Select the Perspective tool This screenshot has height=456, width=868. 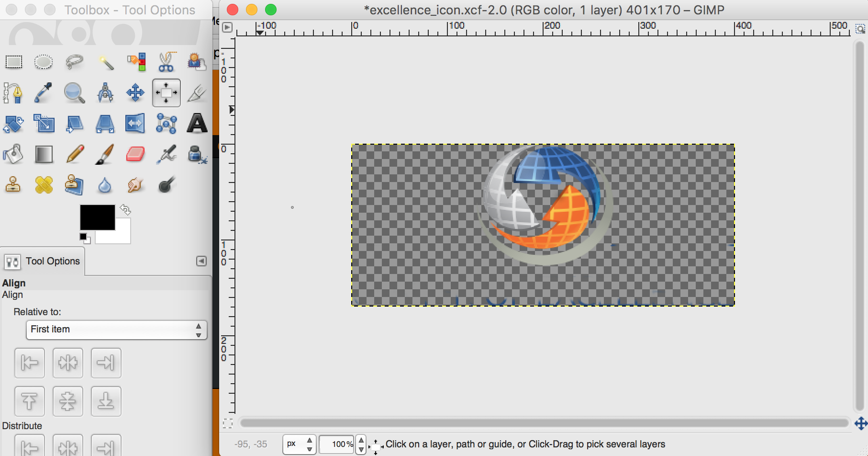tap(105, 124)
